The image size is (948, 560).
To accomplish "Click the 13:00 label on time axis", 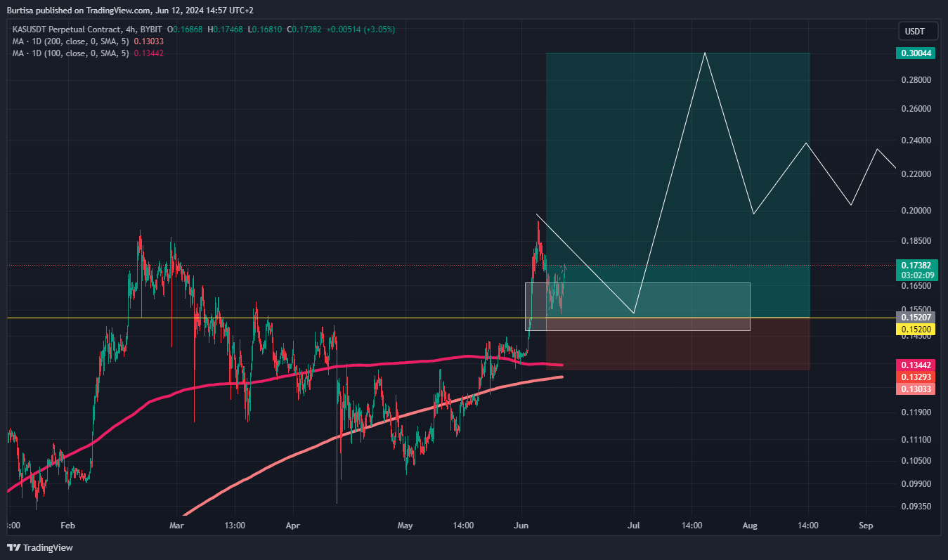I will coord(234,526).
